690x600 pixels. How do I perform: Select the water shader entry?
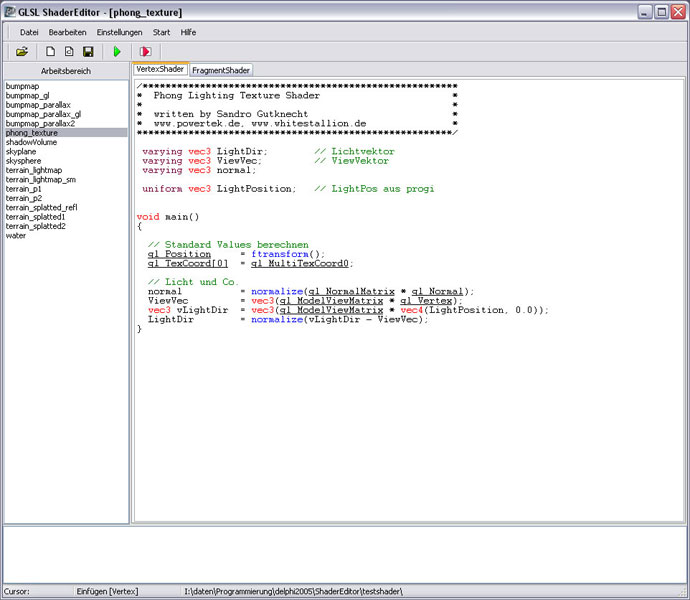pyautogui.click(x=16, y=236)
